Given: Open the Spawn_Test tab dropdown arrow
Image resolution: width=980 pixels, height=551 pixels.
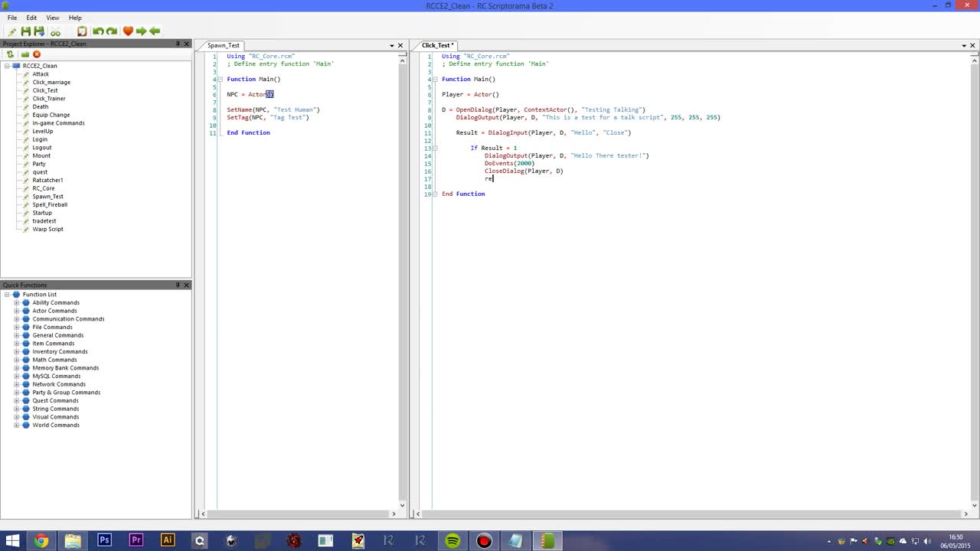Looking at the screenshot, I should (391, 45).
